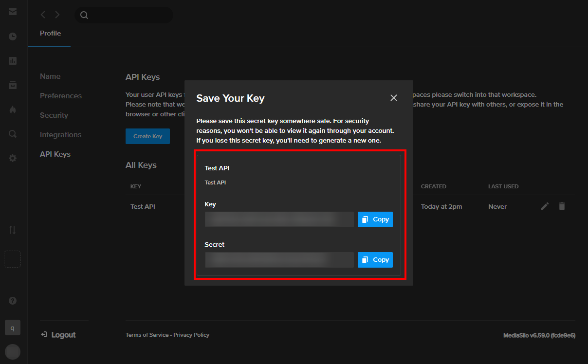
Task: Open Security in the profile menu
Action: tap(54, 115)
